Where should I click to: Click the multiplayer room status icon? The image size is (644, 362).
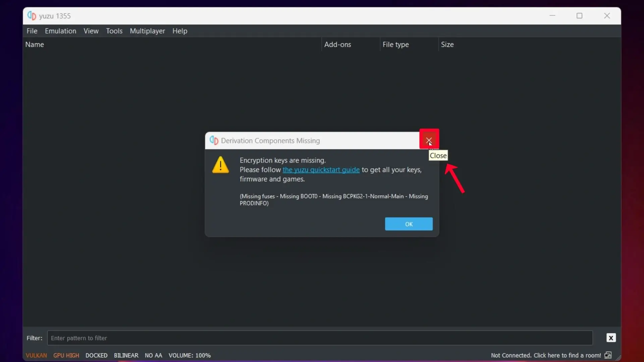[608, 355]
